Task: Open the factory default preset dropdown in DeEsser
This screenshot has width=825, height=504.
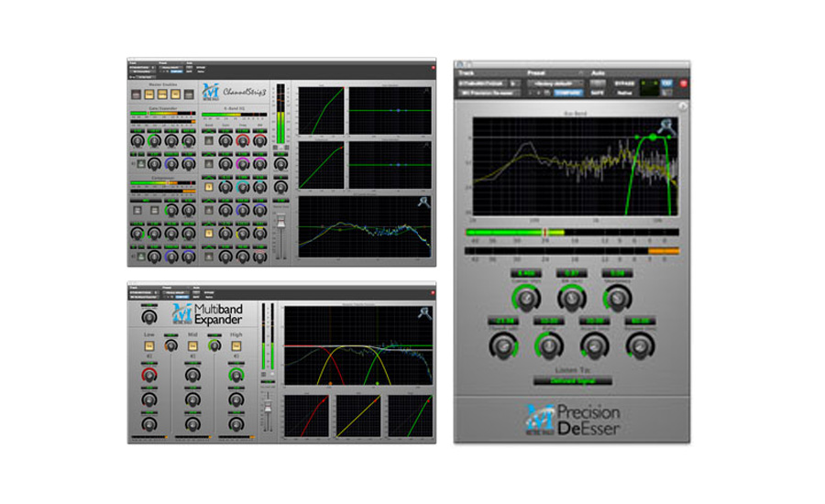Action: coord(555,83)
